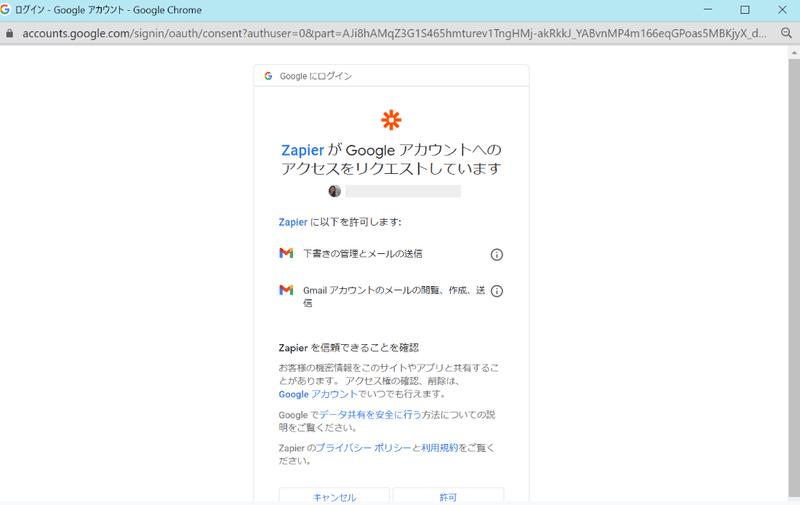Open the Zapier link in the heading

pos(303,150)
